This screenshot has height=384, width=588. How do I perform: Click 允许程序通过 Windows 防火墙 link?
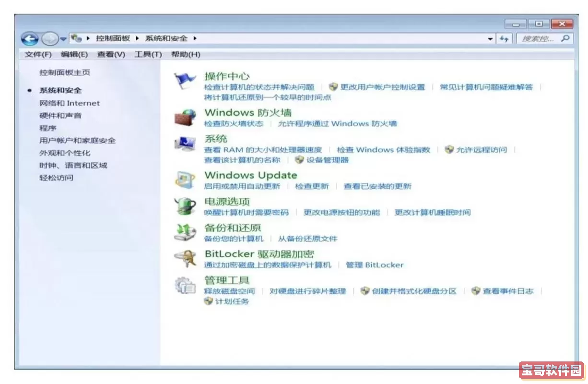[x=338, y=123]
